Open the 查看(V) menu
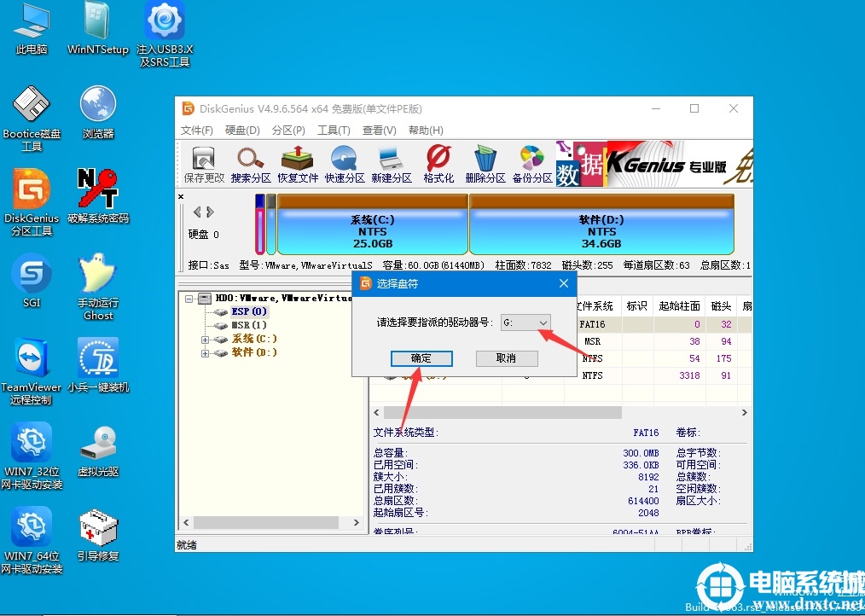Image resolution: width=865 pixels, height=616 pixels. pyautogui.click(x=380, y=131)
